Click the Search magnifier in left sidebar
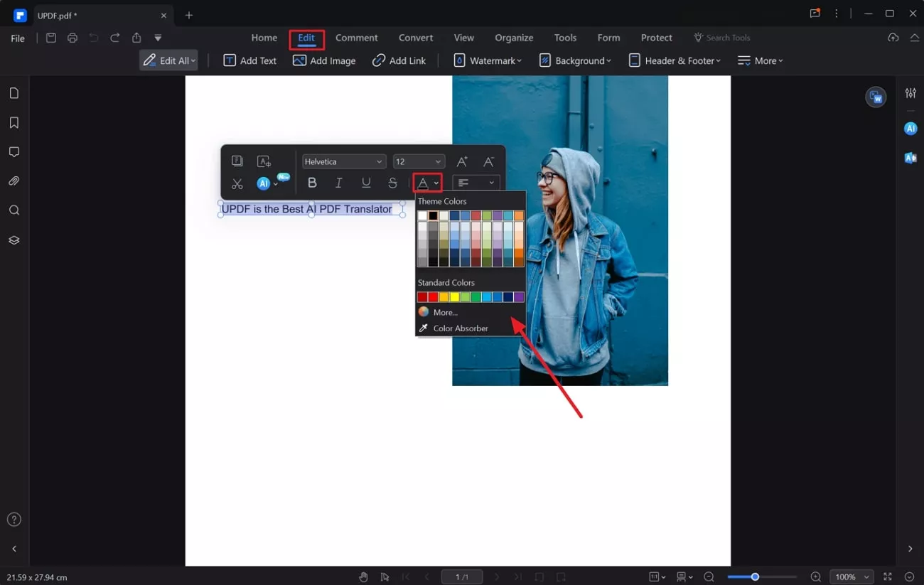Image resolution: width=924 pixels, height=585 pixels. tap(14, 210)
